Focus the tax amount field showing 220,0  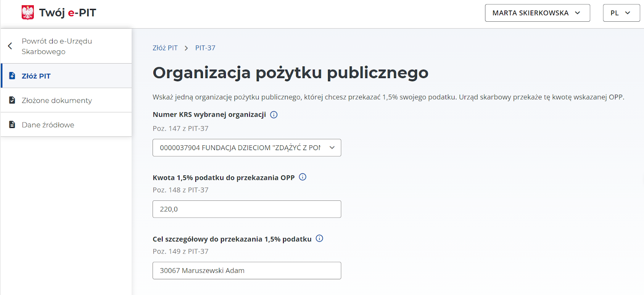247,209
